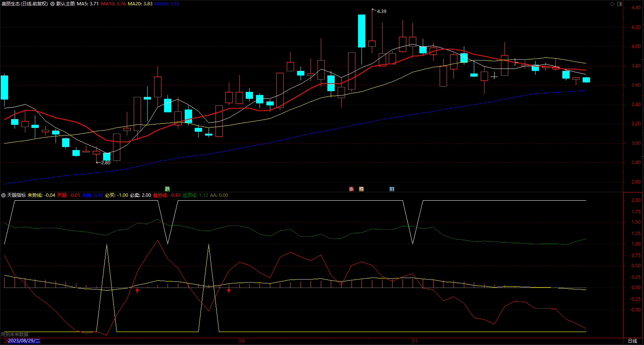Click the 天眼: -0.01 readout
Image resolution: width=644 pixels, height=345 pixels.
click(x=69, y=195)
